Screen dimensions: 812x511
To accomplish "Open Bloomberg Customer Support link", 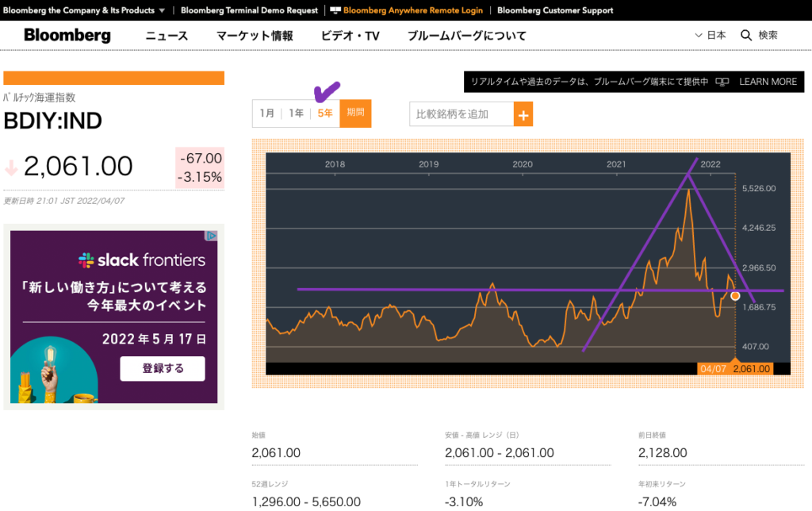I will (x=555, y=10).
